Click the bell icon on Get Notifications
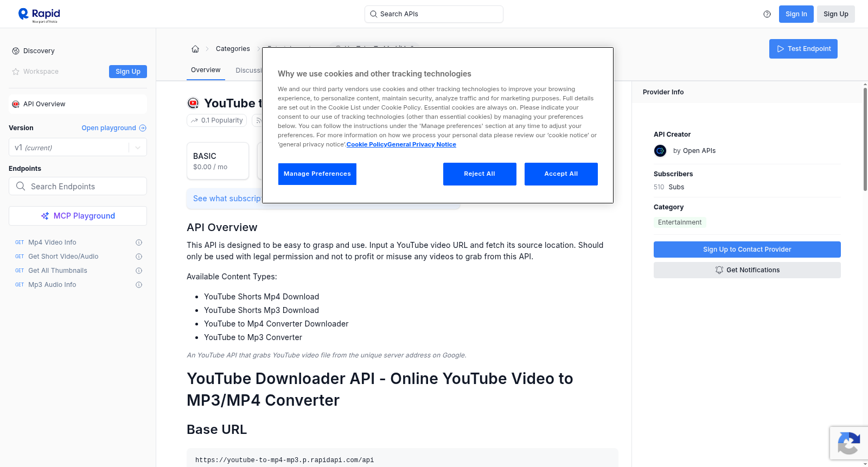868x467 pixels. [719, 270]
